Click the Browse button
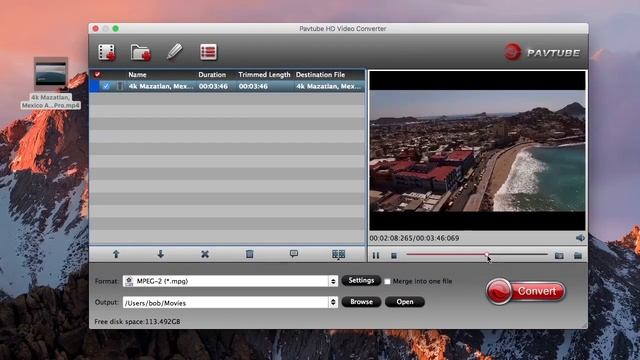The height and width of the screenshot is (360, 640). click(361, 302)
